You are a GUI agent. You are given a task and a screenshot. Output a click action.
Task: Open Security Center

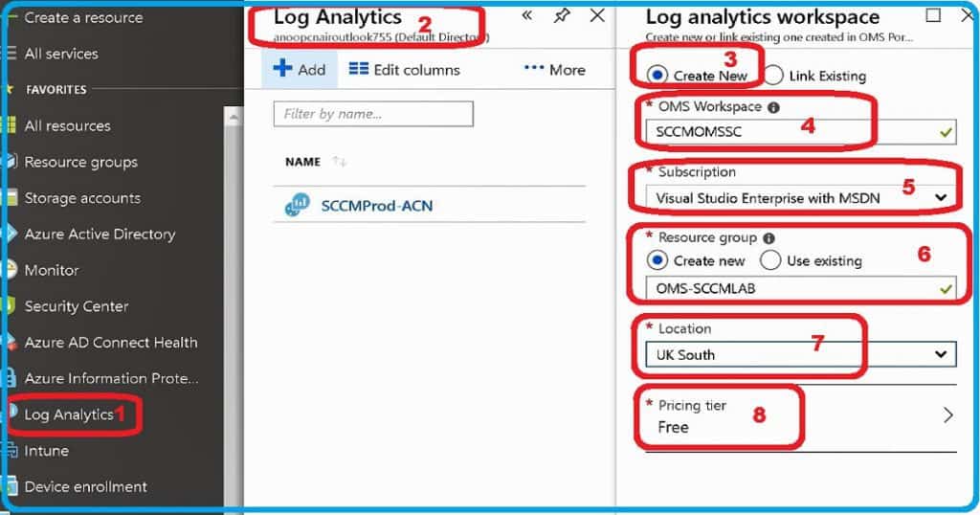pos(77,306)
